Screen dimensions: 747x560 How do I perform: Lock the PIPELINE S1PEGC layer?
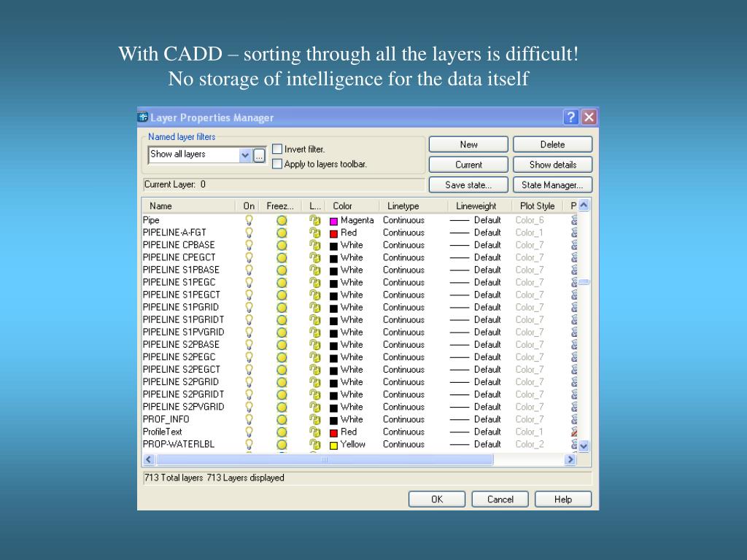click(315, 282)
